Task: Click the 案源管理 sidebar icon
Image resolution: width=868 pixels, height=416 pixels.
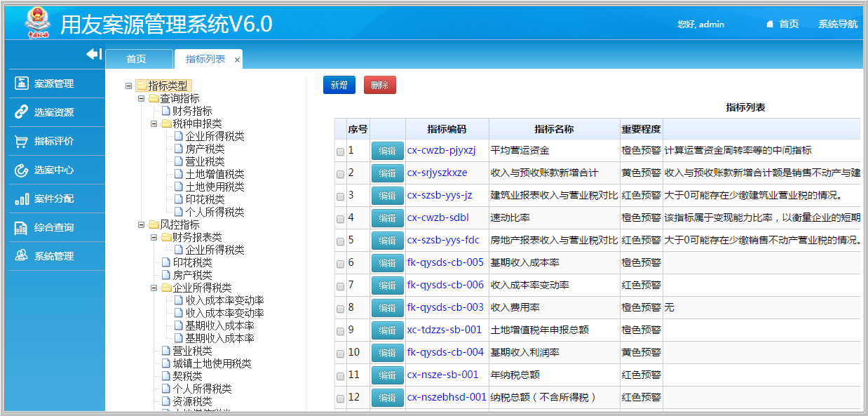Action: click(x=22, y=83)
